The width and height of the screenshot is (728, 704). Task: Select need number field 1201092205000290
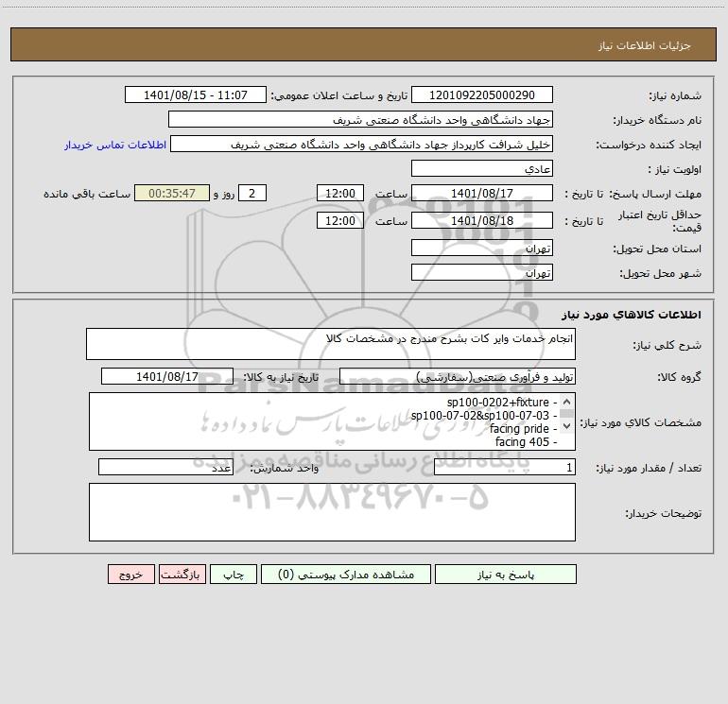[x=482, y=94]
